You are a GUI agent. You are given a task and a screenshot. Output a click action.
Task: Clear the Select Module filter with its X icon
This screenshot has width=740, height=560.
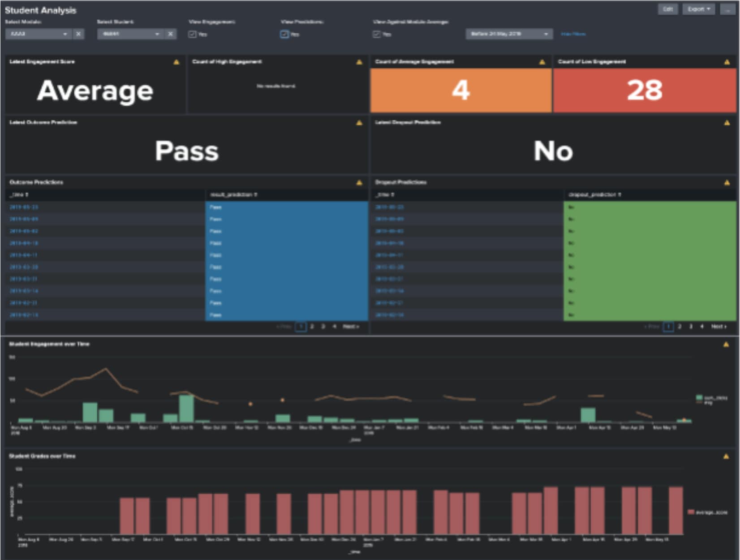click(x=78, y=34)
